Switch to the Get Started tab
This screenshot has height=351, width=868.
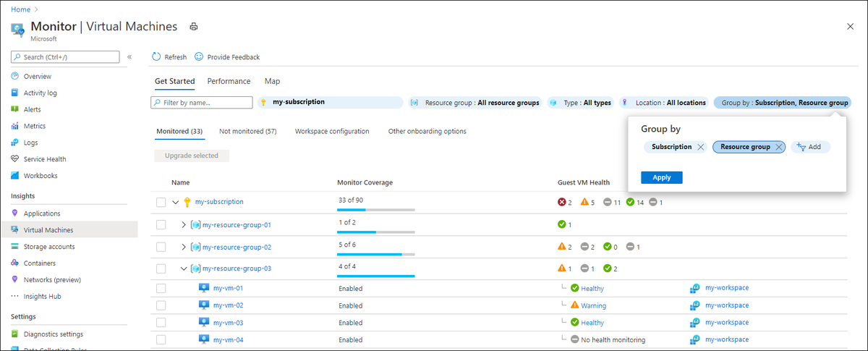[174, 81]
